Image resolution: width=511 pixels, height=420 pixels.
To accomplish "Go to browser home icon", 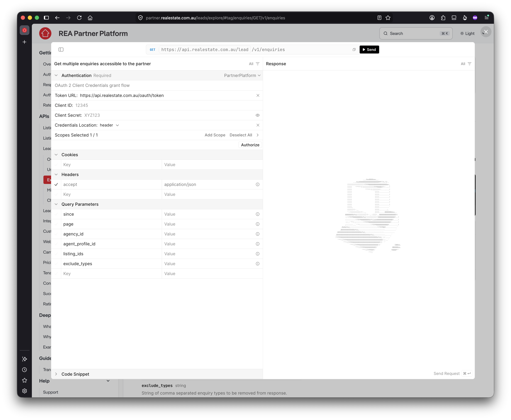I will 90,18.
